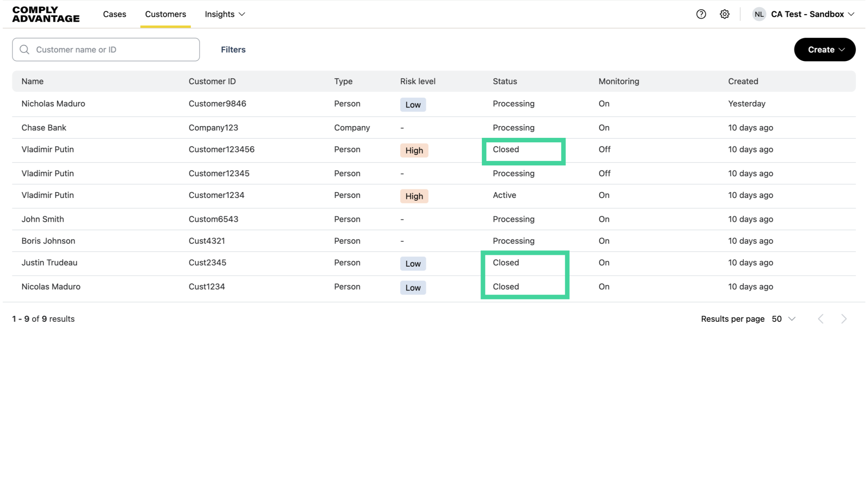Screen dimensions: 868x488
Task: Select the Customers tab
Action: tap(165, 14)
